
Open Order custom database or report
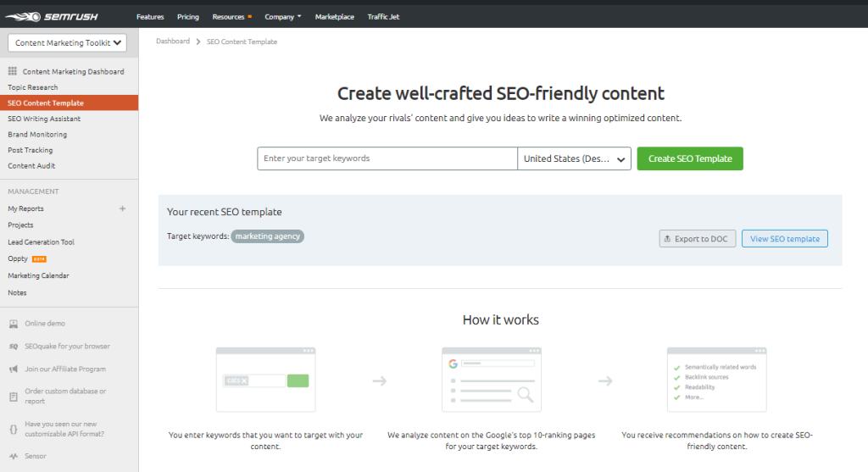point(65,397)
